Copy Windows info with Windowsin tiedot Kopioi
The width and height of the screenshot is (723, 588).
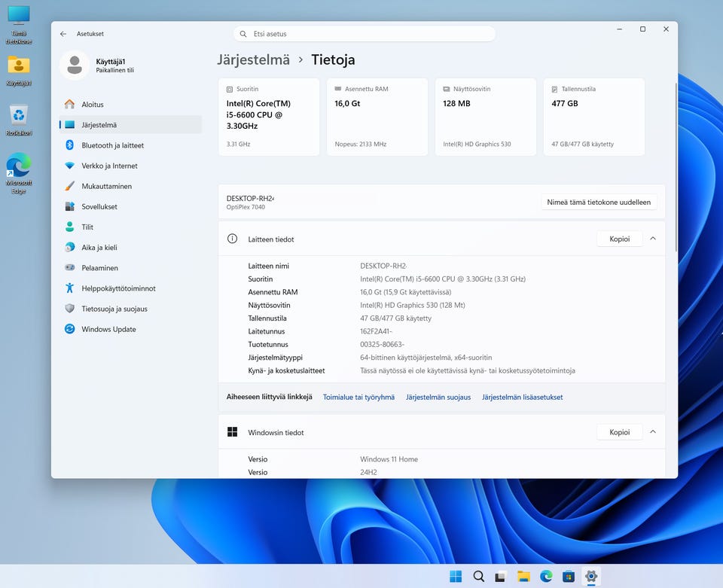pyautogui.click(x=619, y=432)
